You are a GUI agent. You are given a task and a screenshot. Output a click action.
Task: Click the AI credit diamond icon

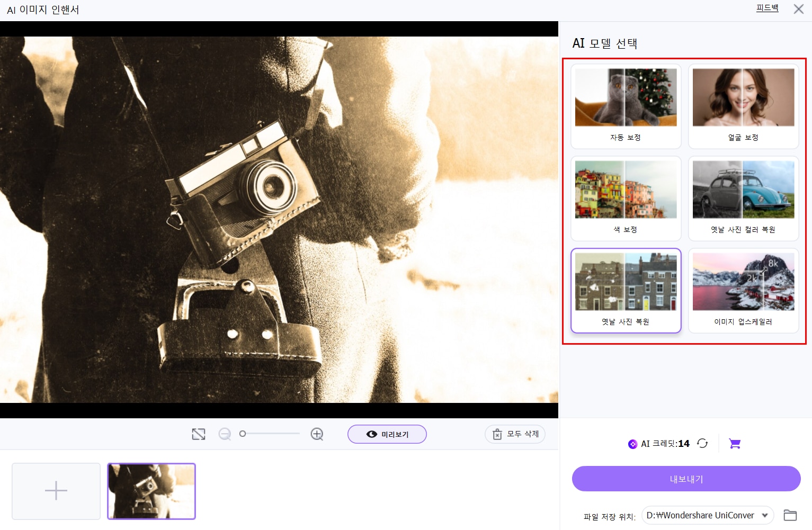(x=632, y=444)
